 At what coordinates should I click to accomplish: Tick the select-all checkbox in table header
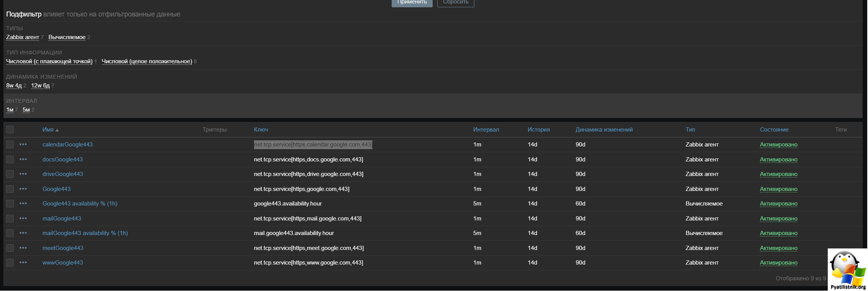click(10, 130)
